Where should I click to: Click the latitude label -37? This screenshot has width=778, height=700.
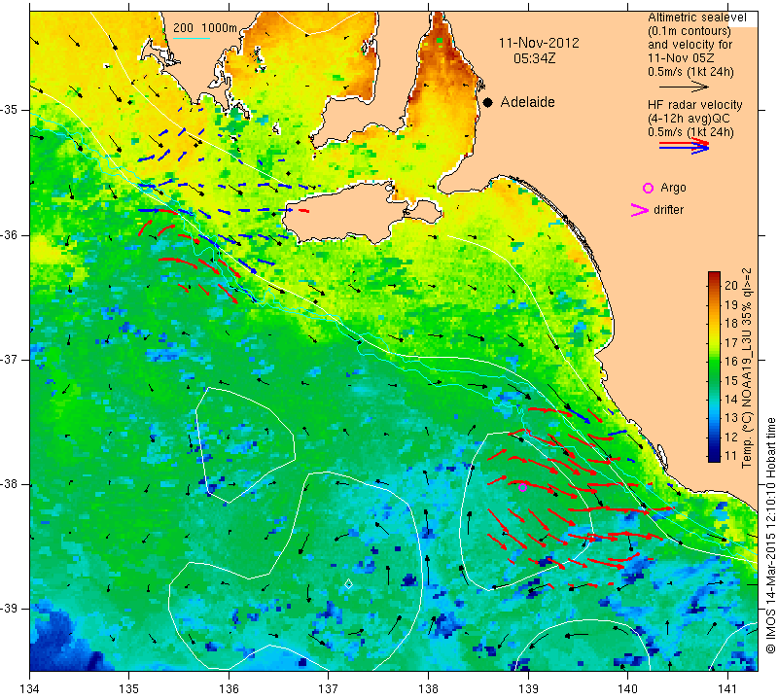9,359
